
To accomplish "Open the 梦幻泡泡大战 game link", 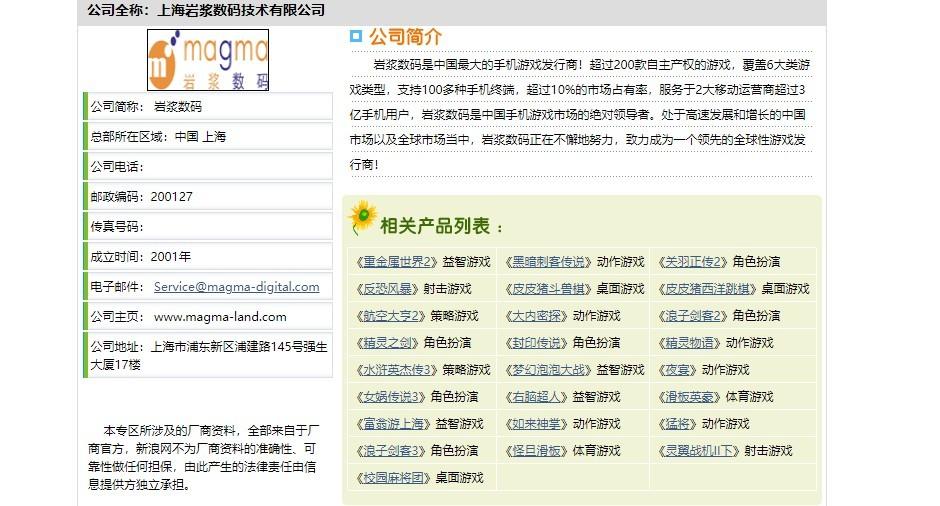I will click(x=549, y=369).
